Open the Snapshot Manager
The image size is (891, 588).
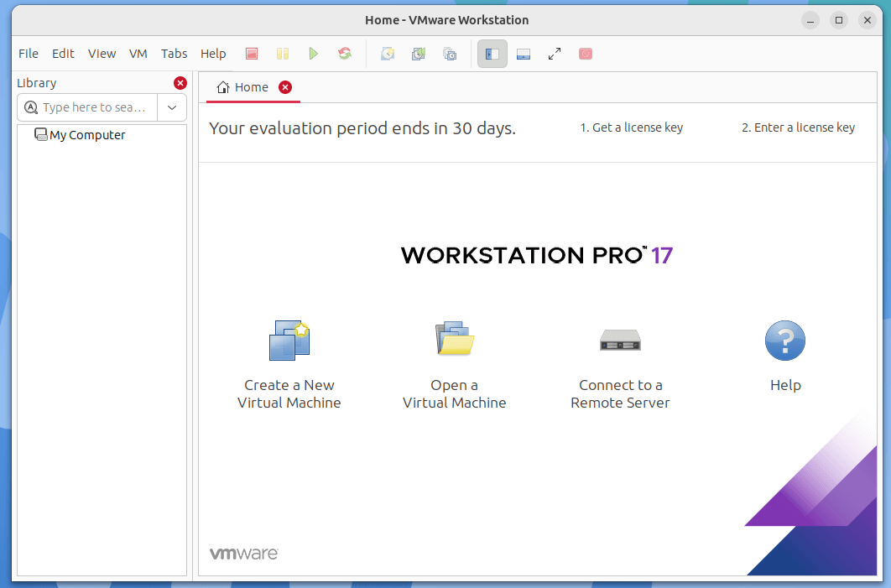[x=449, y=53]
